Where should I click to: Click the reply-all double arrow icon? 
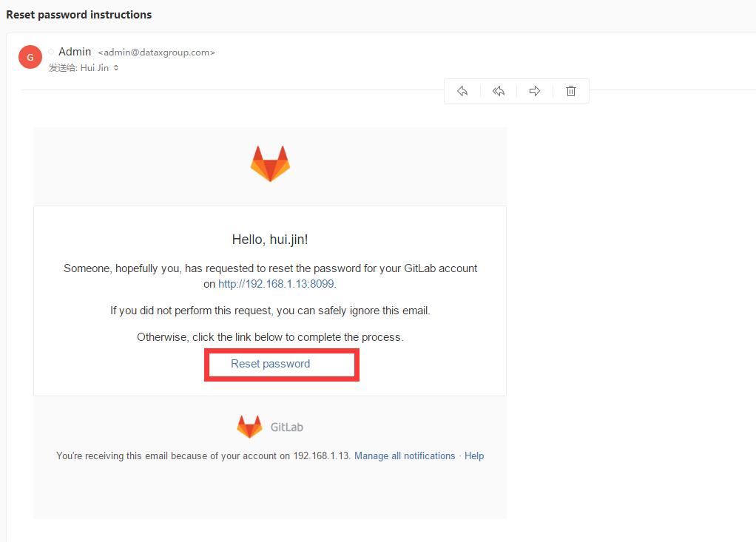(499, 91)
